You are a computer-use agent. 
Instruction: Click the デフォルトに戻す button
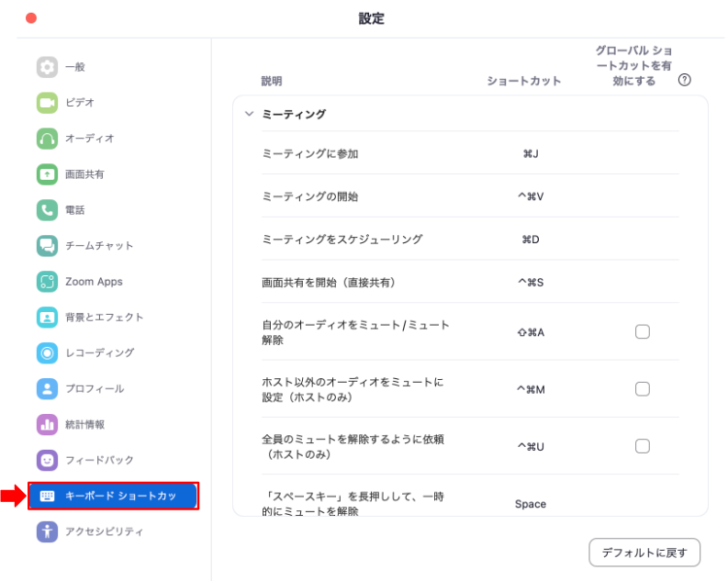pyautogui.click(x=644, y=553)
